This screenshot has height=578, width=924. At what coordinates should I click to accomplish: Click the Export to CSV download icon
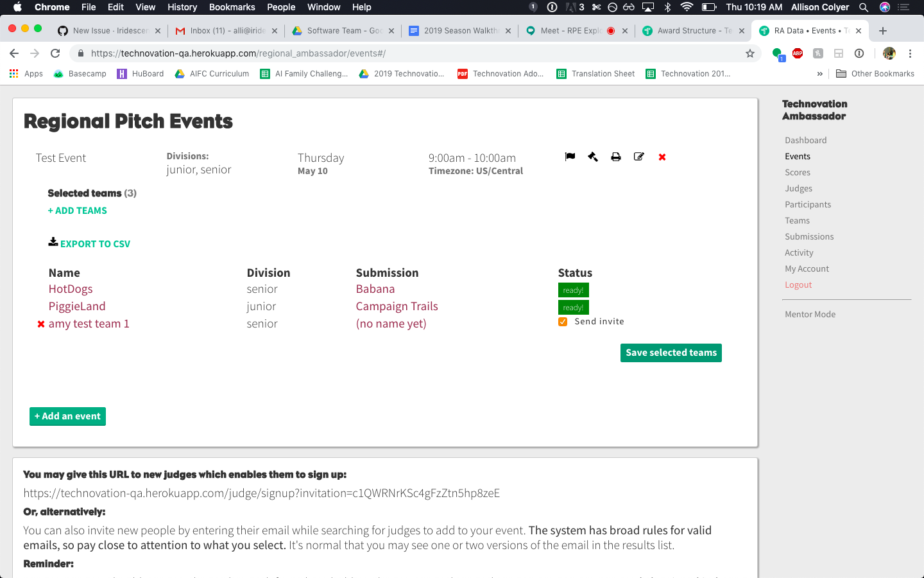pos(53,241)
